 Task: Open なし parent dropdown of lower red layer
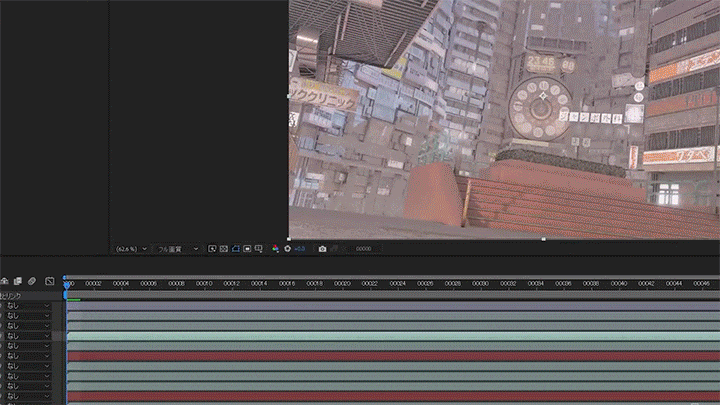pyautogui.click(x=28, y=396)
